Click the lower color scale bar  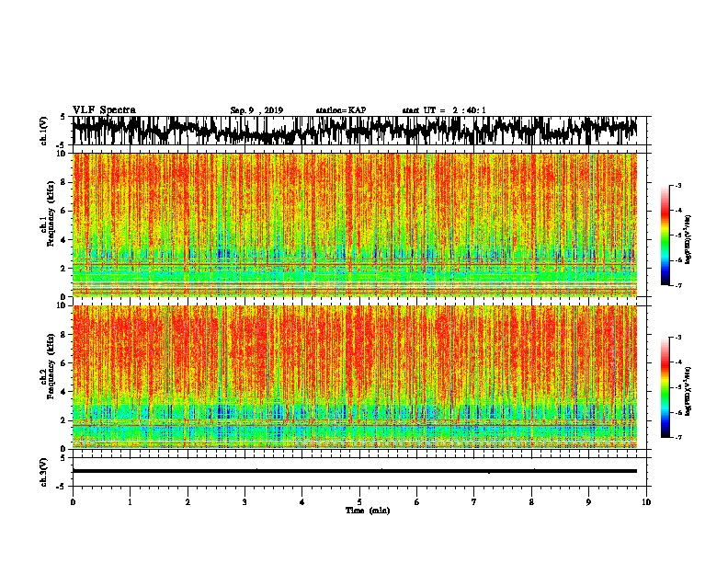click(665, 387)
